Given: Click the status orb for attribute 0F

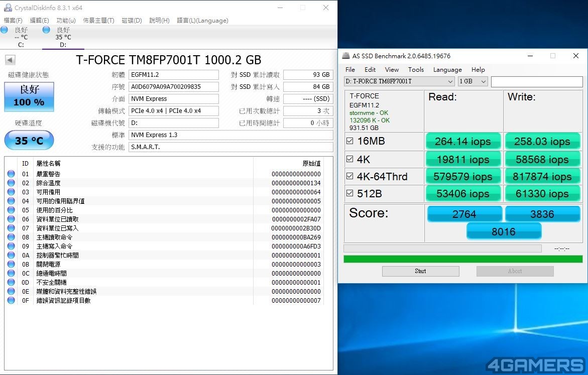Looking at the screenshot, I should click(11, 300).
